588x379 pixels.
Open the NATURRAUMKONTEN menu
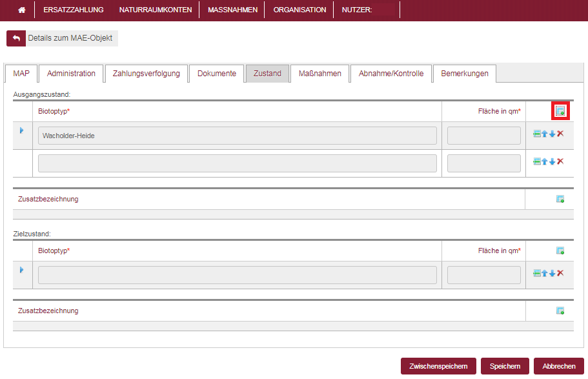pos(156,10)
